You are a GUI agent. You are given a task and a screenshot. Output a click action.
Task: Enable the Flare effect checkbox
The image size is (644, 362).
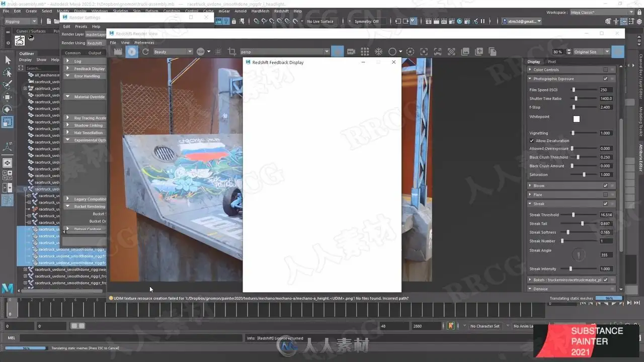click(605, 195)
